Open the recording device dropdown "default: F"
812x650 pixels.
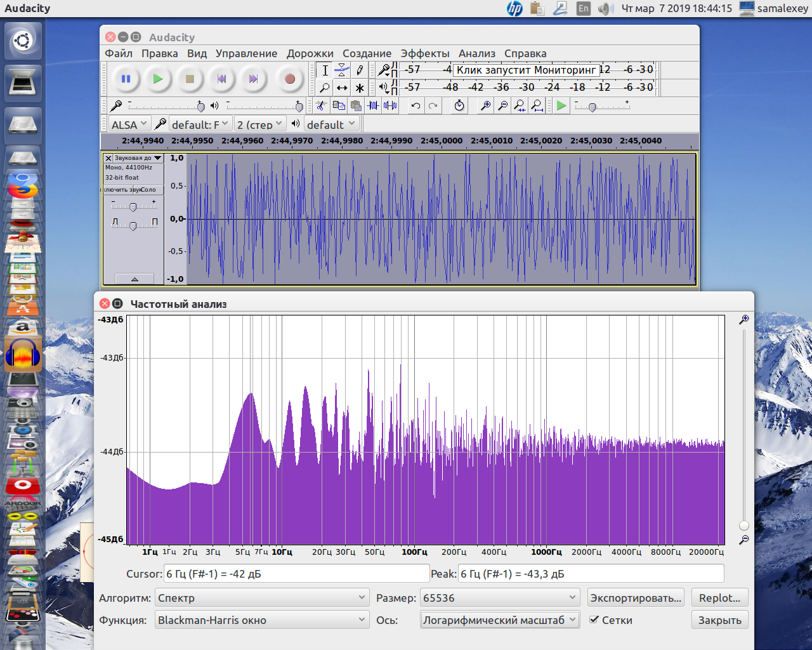click(x=199, y=124)
